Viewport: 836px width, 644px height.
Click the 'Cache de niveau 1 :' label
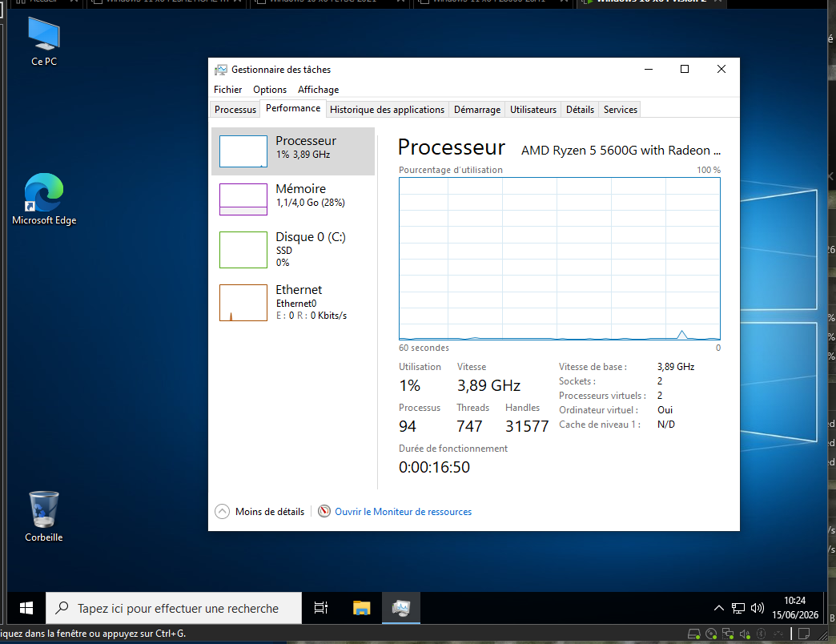(x=600, y=425)
